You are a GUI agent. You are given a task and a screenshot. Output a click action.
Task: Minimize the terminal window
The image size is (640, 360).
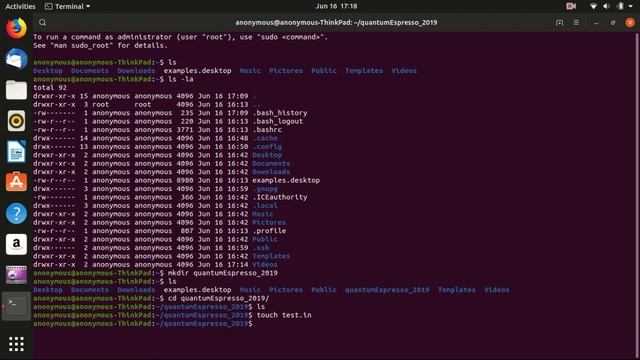tap(596, 22)
